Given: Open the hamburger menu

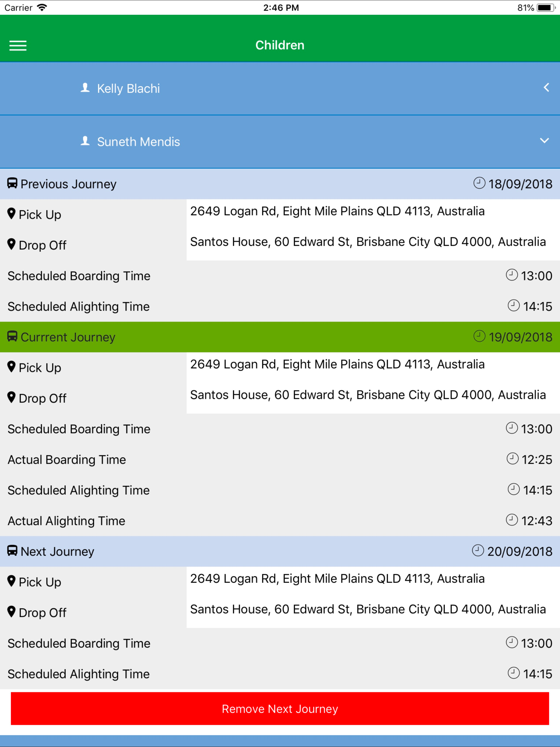Looking at the screenshot, I should 18,46.
